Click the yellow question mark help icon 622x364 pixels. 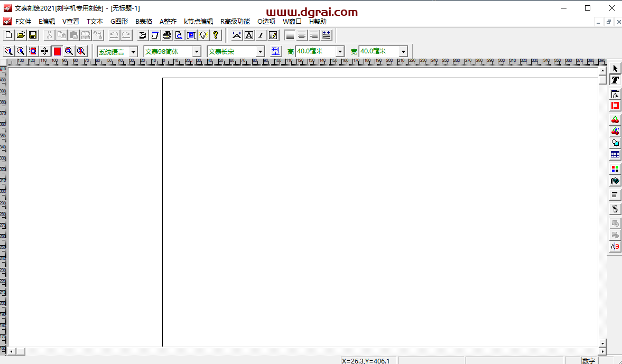click(216, 35)
